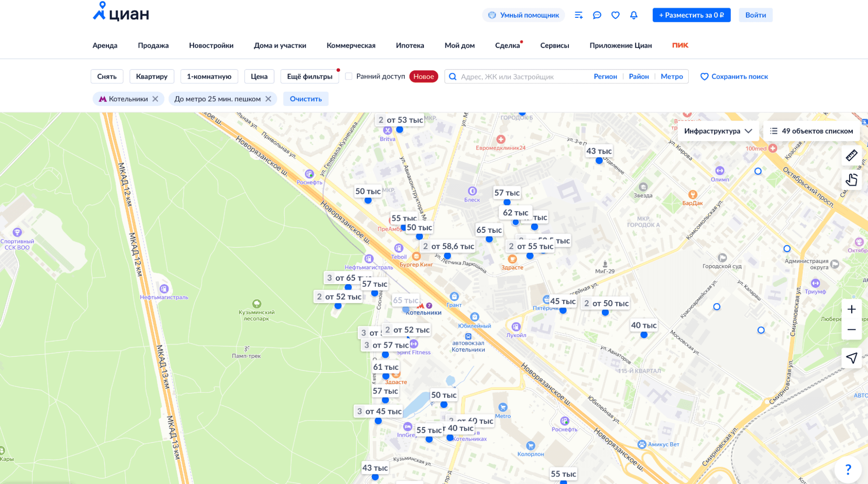Open the Цена price filter dropdown
The width and height of the screenshot is (868, 484).
point(259,76)
